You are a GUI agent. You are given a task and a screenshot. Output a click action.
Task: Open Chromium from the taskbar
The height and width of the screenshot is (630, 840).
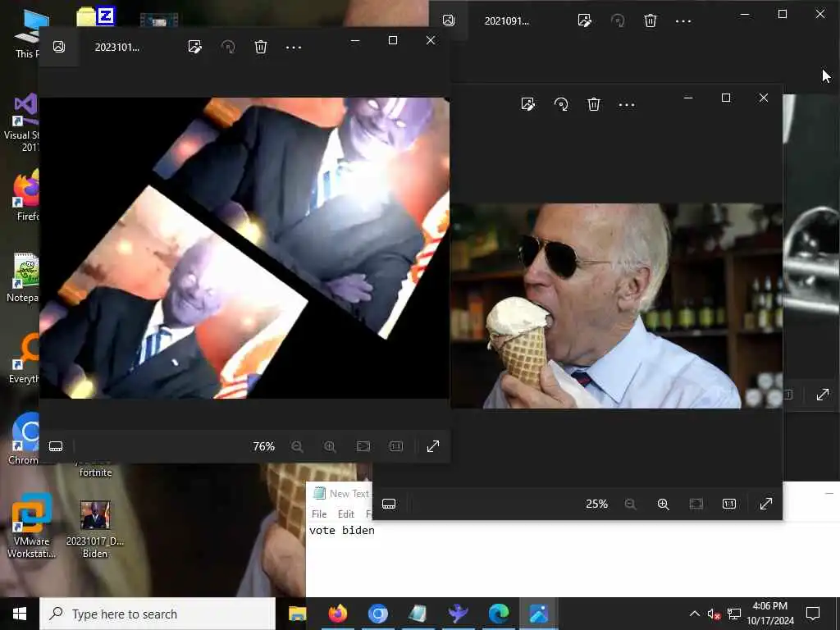(x=377, y=614)
